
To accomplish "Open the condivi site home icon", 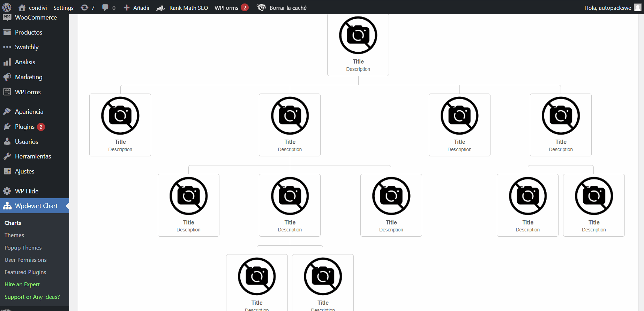I will [x=22, y=7].
